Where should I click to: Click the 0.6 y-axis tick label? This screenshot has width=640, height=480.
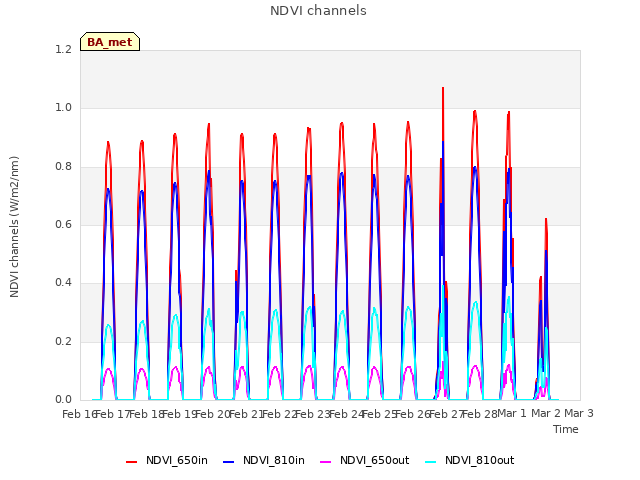click(x=63, y=224)
